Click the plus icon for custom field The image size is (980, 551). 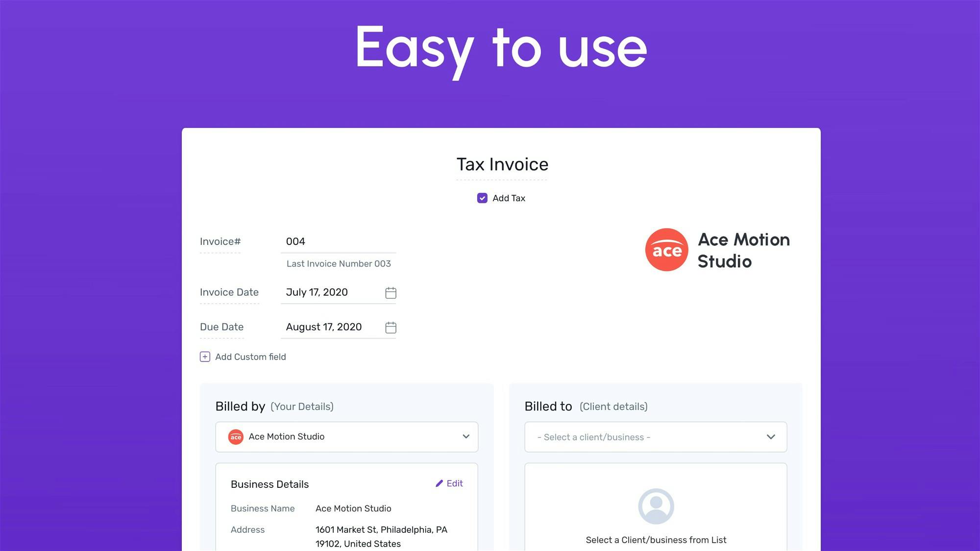(x=205, y=357)
